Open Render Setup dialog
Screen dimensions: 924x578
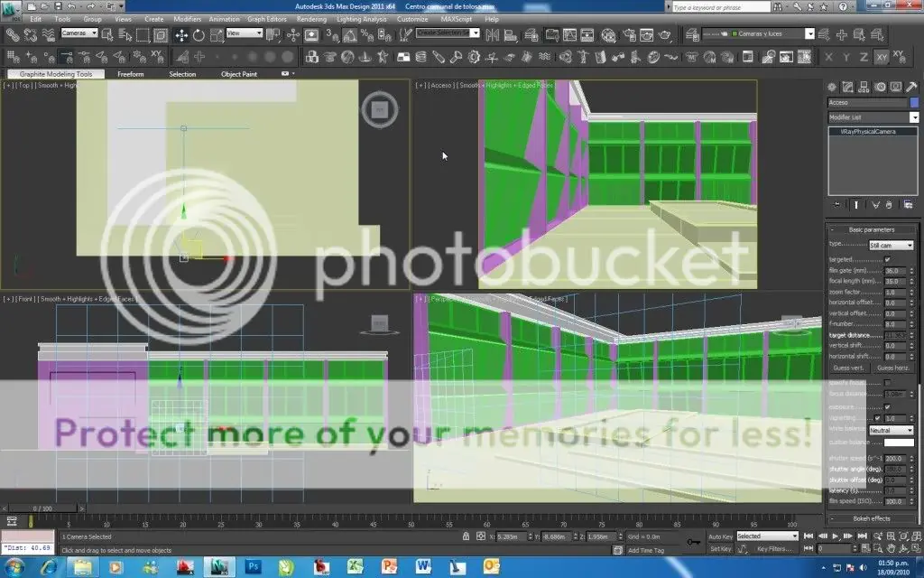(629, 35)
